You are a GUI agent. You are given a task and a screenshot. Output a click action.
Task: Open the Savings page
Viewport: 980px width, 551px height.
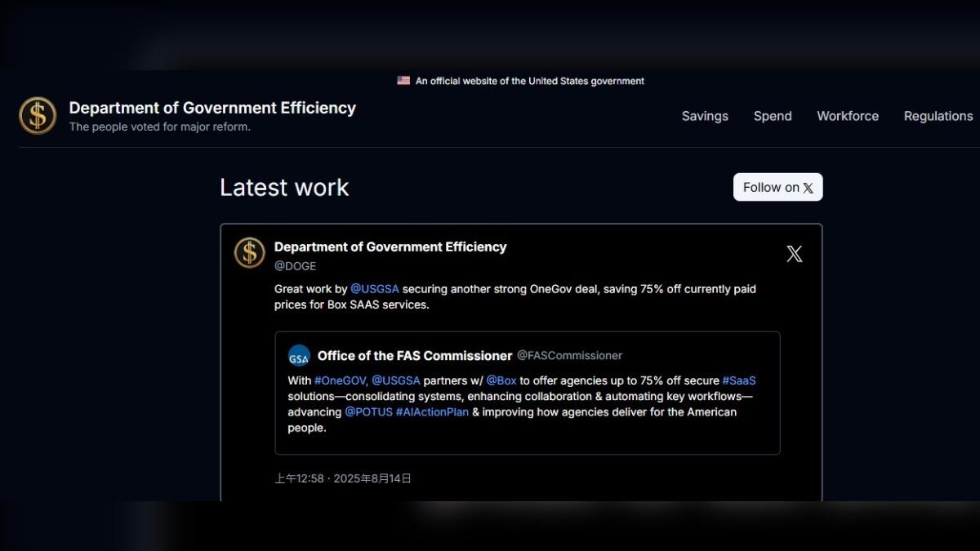(x=705, y=116)
